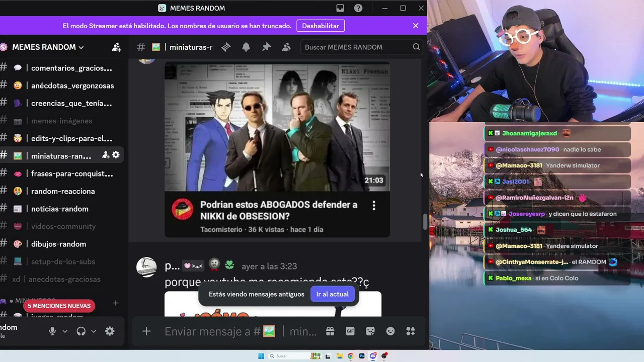Screen dimensions: 644x362
Task: Open user settings gear icon
Action: [110, 331]
